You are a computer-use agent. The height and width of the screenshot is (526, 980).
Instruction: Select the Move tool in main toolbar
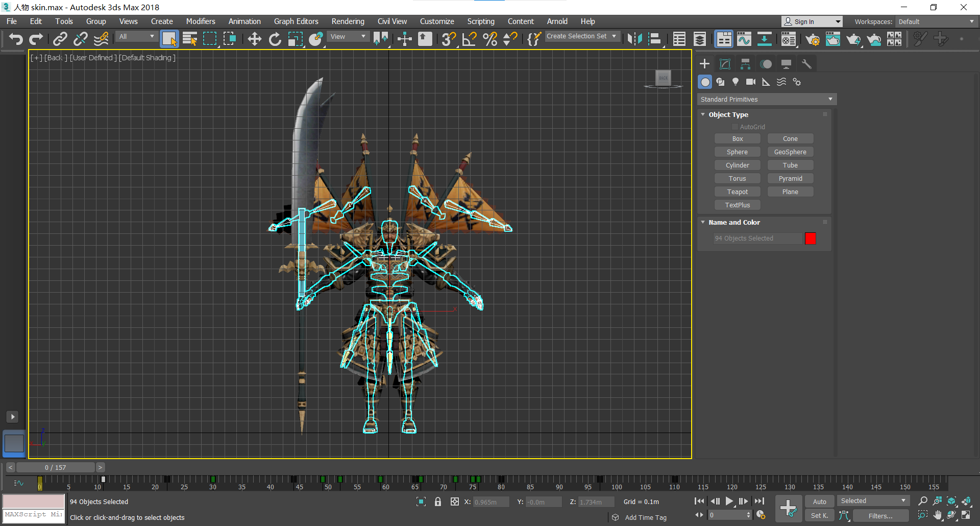(254, 39)
